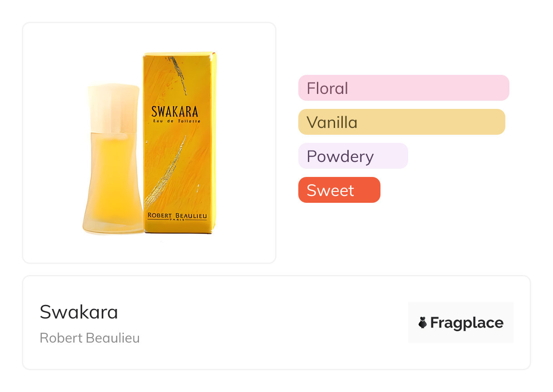Open the Swakara fragrance title
Image resolution: width=553 pixels, height=392 pixels.
click(79, 312)
